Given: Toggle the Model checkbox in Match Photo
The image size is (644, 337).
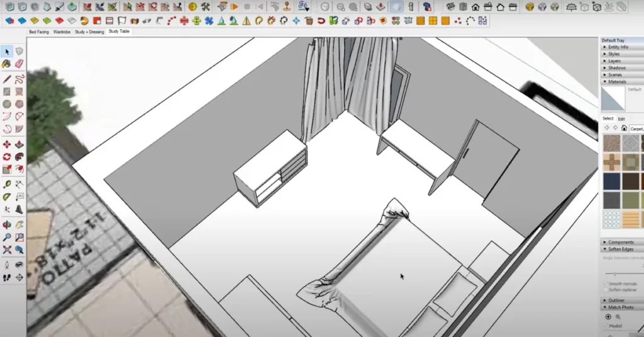Looking at the screenshot, I should click(x=606, y=326).
